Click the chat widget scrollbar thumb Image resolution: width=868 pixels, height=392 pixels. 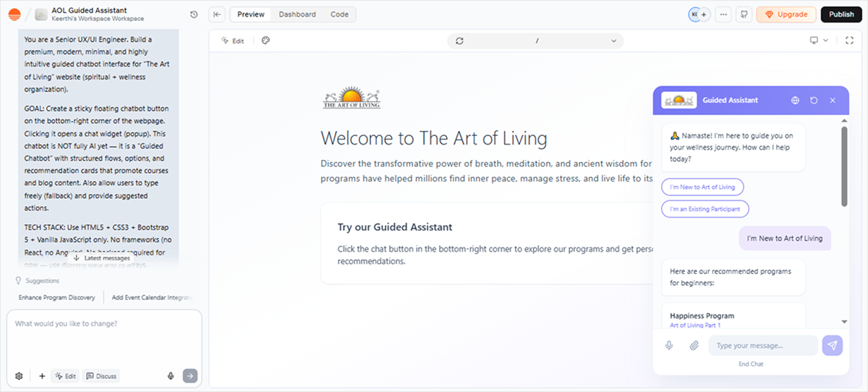844,166
